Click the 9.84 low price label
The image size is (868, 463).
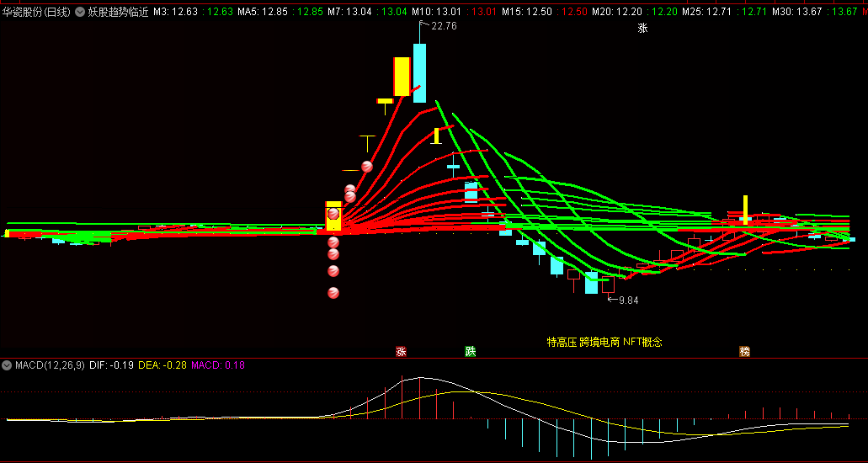click(628, 301)
